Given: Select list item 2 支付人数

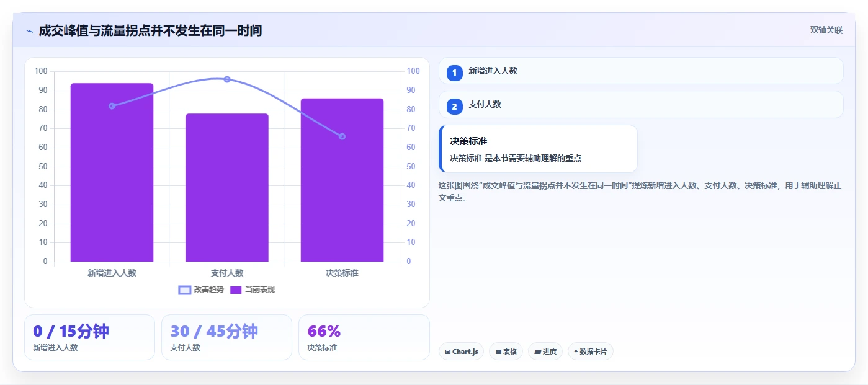Looking at the screenshot, I should 641,105.
